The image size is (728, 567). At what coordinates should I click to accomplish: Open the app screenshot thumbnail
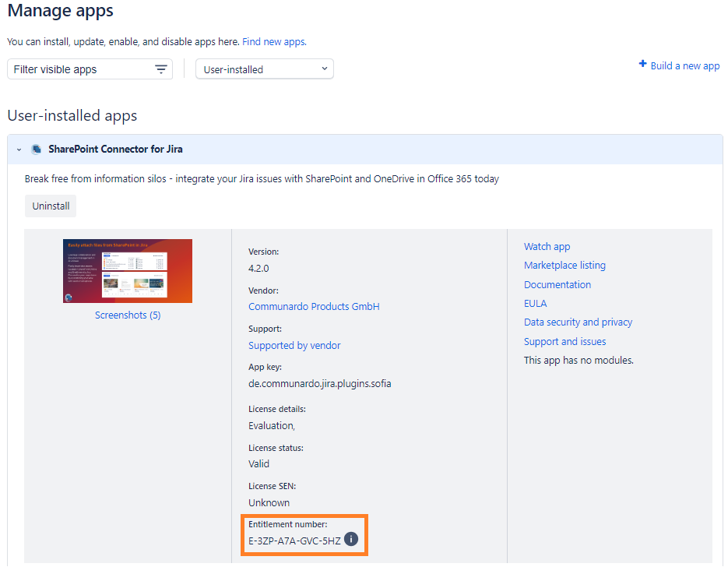(x=128, y=271)
